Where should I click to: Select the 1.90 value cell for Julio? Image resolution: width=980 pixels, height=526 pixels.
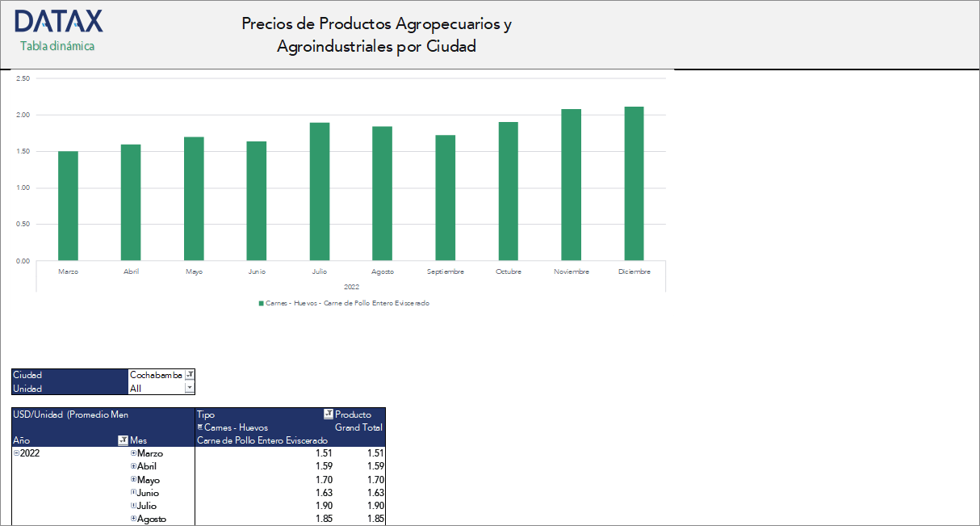pos(325,506)
